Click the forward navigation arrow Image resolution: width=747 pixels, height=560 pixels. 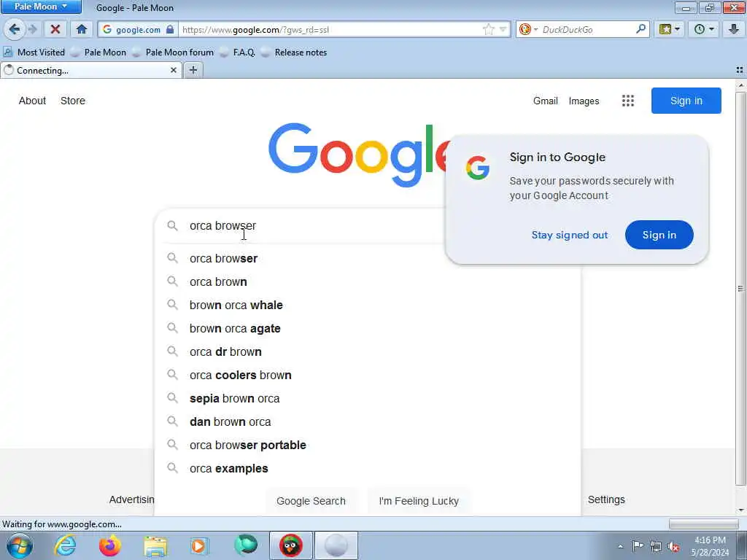[32, 29]
